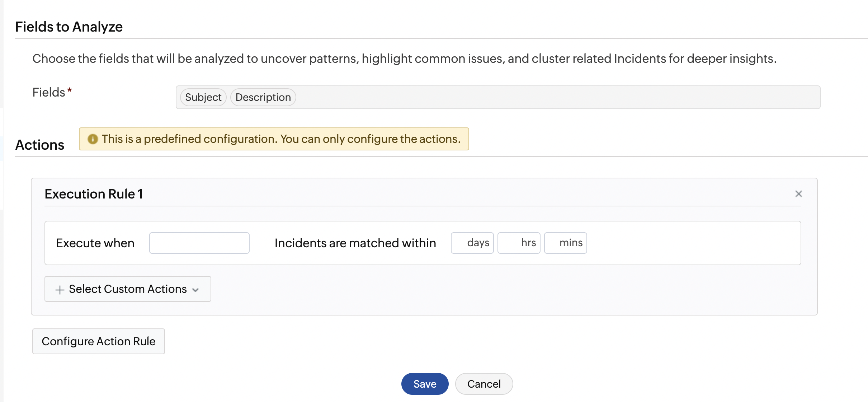
Task: Click the hrs input field
Action: pyautogui.click(x=519, y=243)
